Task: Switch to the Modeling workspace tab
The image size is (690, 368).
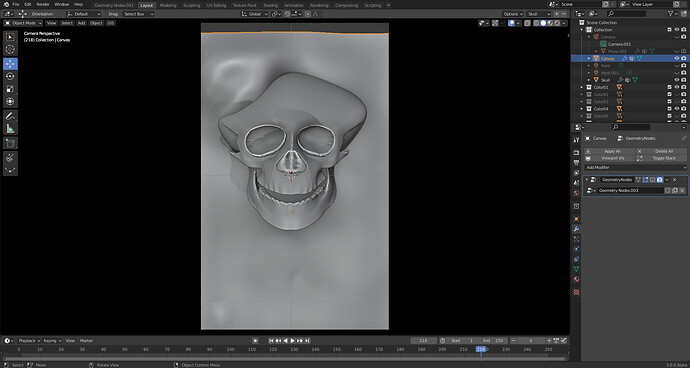Action: click(x=168, y=5)
